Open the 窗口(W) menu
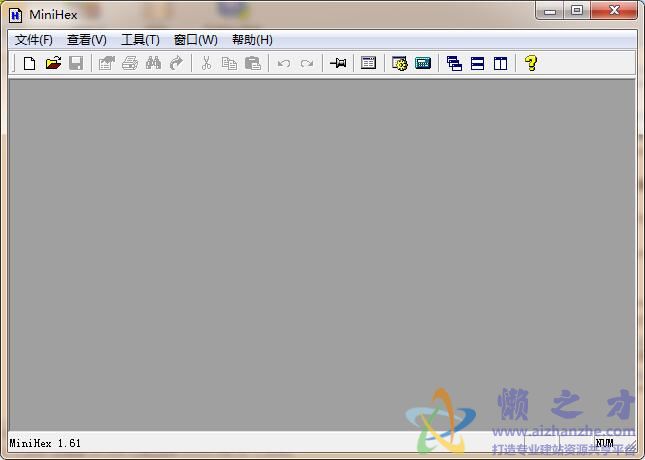645x460 pixels. pos(196,40)
